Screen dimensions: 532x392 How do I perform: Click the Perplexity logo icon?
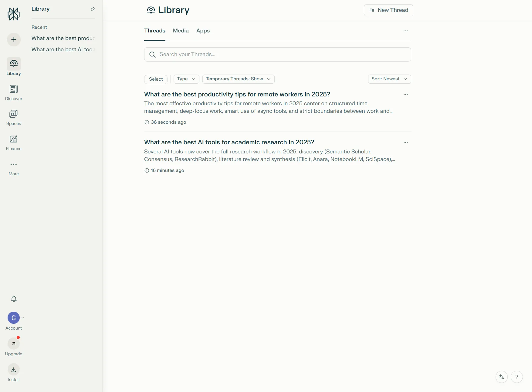(x=14, y=14)
